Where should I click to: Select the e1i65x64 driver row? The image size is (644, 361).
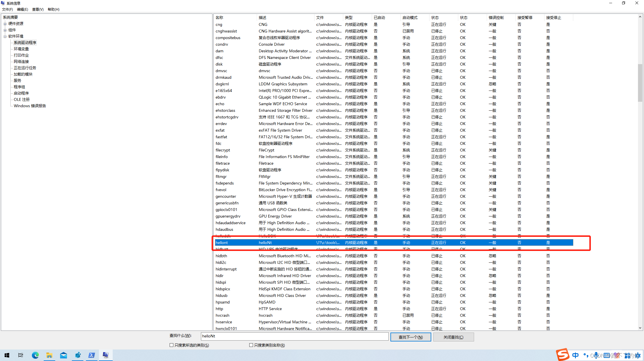[394, 91]
